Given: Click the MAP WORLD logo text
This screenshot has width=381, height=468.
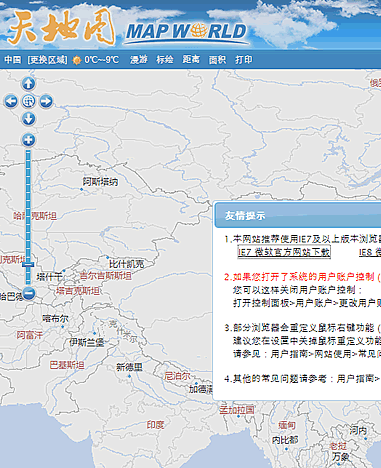Looking at the screenshot, I should pos(186,33).
